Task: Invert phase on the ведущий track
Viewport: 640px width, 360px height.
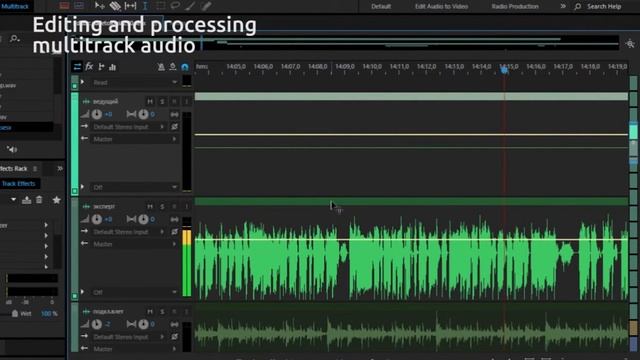Action: (174, 127)
